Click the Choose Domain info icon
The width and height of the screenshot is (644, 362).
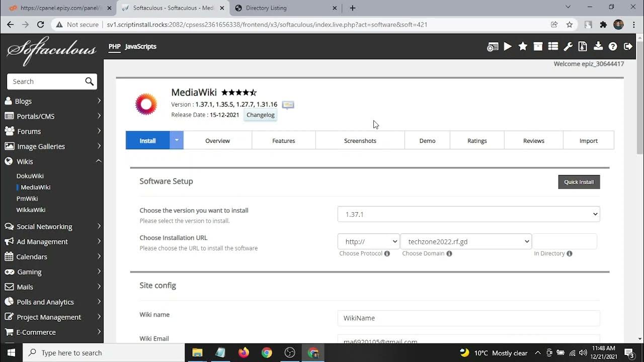[449, 253]
